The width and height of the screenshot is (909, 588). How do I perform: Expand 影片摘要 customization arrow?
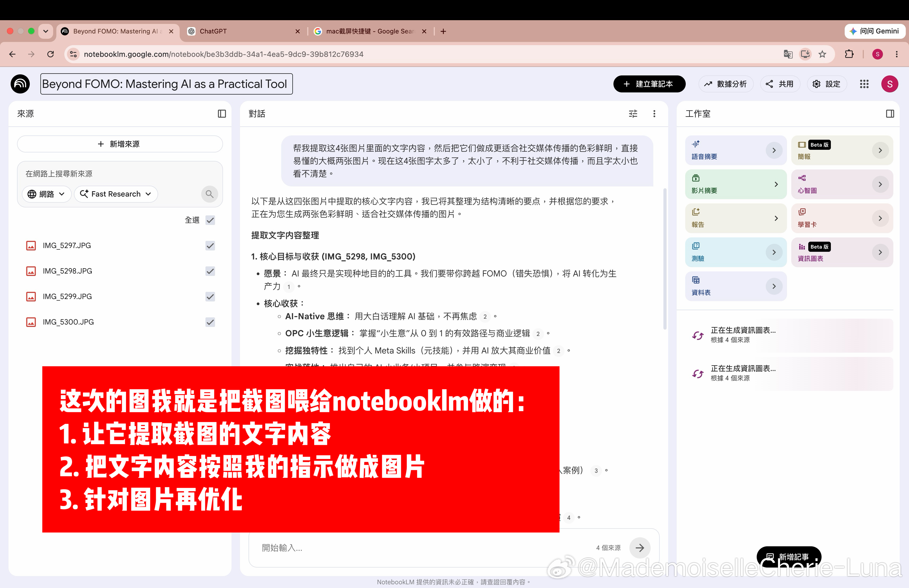[776, 184]
